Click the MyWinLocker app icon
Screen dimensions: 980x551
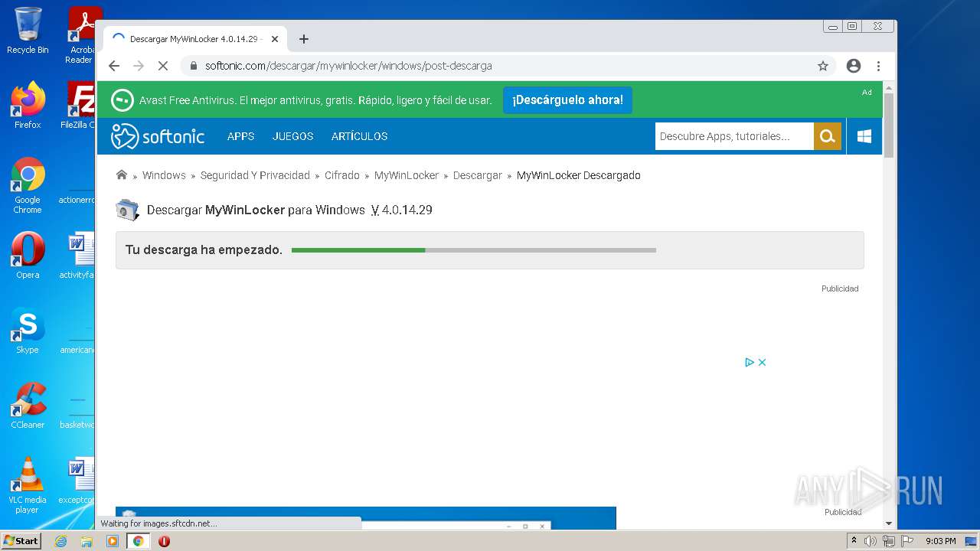point(127,210)
